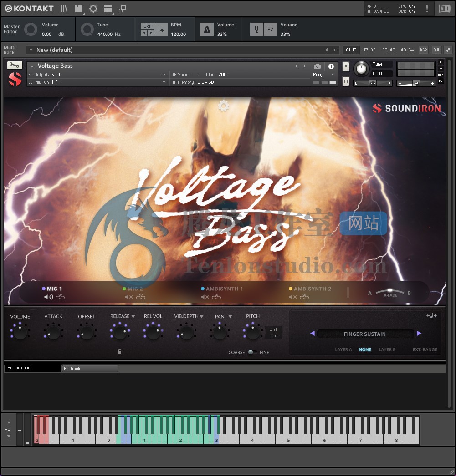The height and width of the screenshot is (476, 456).
Task: Click the instrument volume slider
Action: pos(416,83)
